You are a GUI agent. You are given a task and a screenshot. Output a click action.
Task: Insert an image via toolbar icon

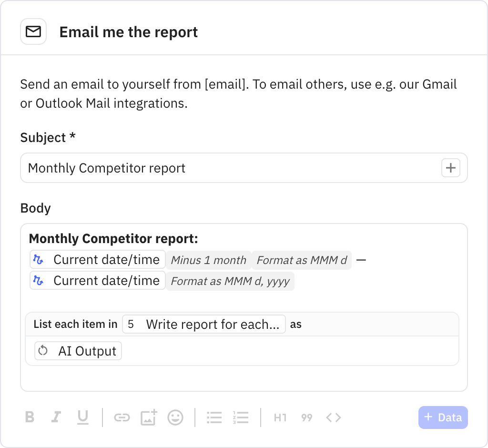(149, 417)
